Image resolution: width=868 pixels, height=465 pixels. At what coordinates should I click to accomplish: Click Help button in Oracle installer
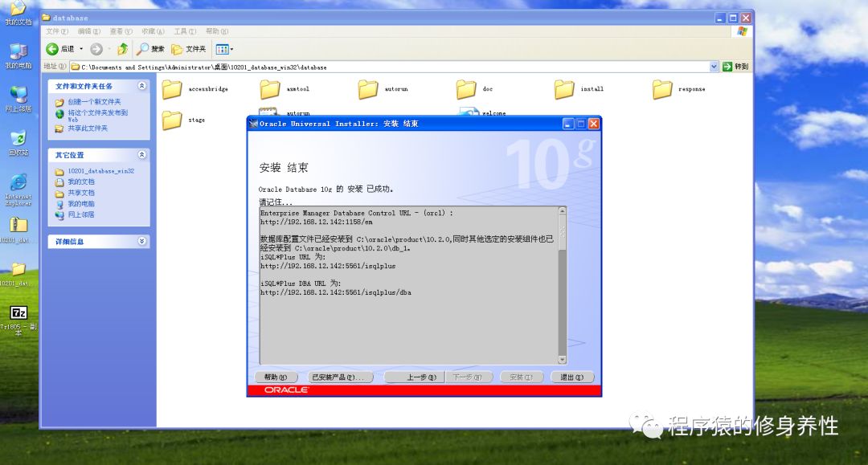click(x=276, y=377)
